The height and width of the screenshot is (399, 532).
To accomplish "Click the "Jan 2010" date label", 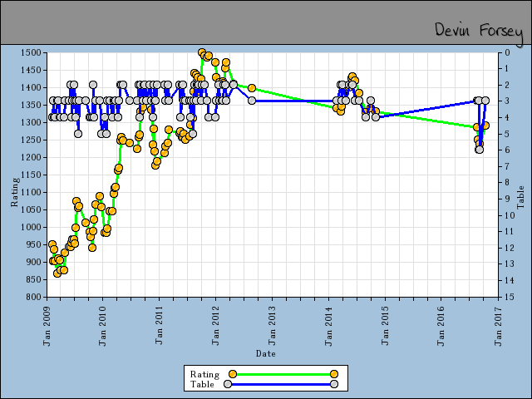I will tap(103, 326).
